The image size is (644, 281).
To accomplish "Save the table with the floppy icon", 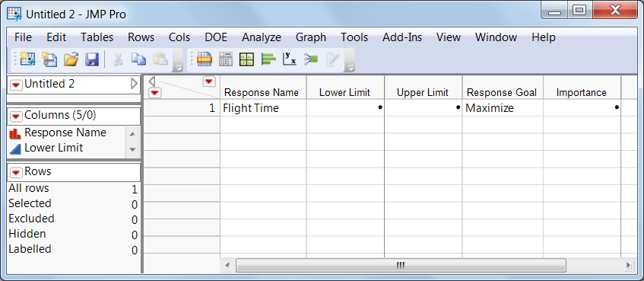I will pyautogui.click(x=92, y=60).
